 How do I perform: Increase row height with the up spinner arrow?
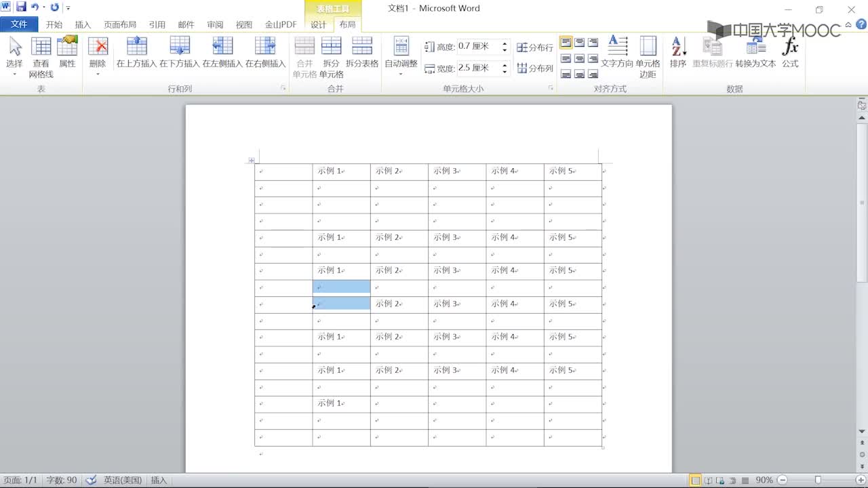tap(505, 44)
